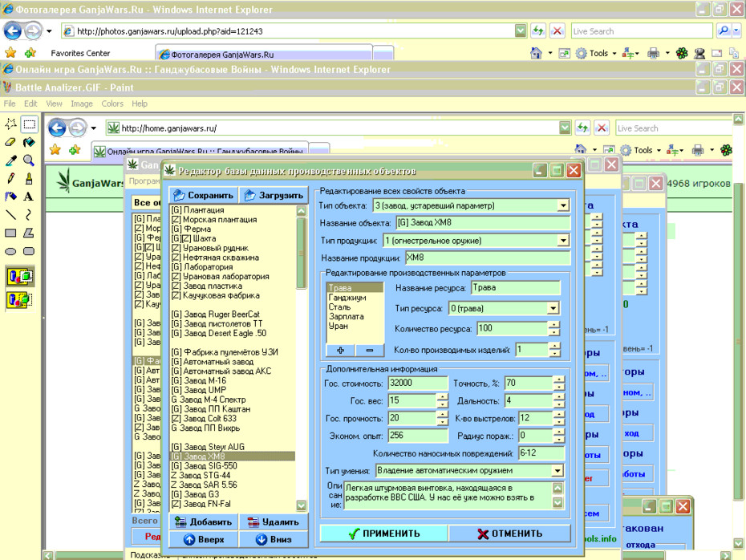The image size is (746, 560).
Task: Expand the Тип продукции combo box
Action: [x=563, y=240]
